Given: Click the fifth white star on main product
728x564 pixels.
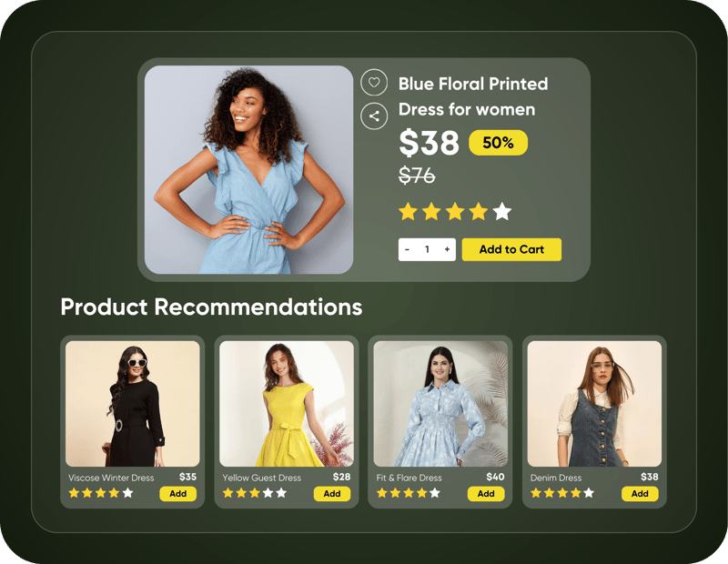Looking at the screenshot, I should click(x=502, y=212).
